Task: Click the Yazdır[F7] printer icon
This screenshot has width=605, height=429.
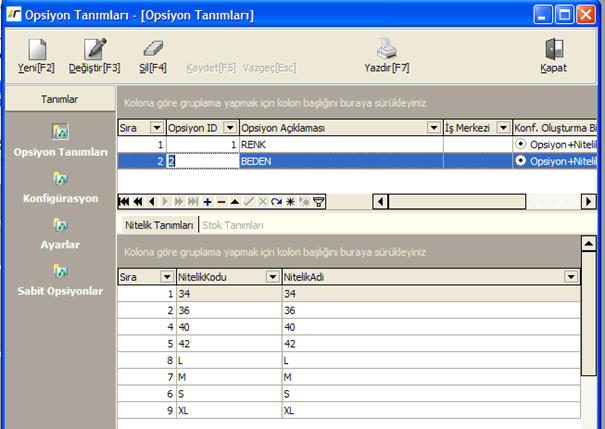Action: 387,49
